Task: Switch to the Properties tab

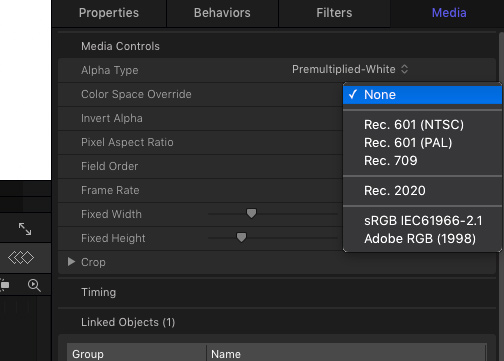Action: (109, 13)
